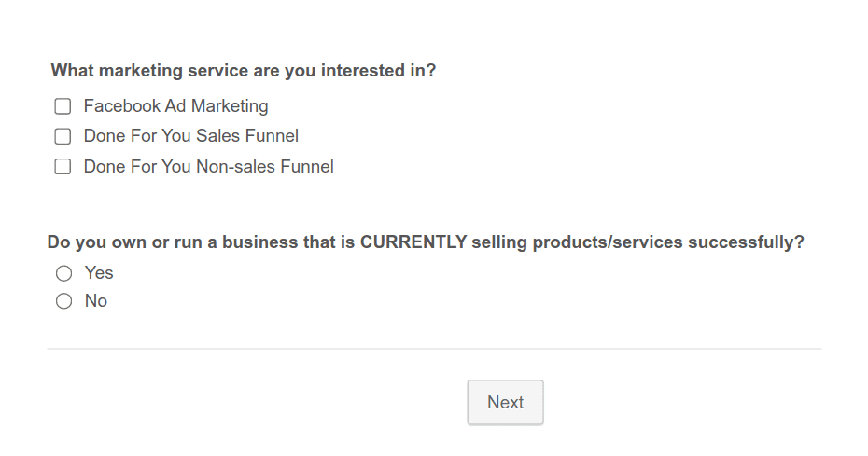Click the word CURRENTLY in the question
868x456 pixels.
tap(413, 242)
